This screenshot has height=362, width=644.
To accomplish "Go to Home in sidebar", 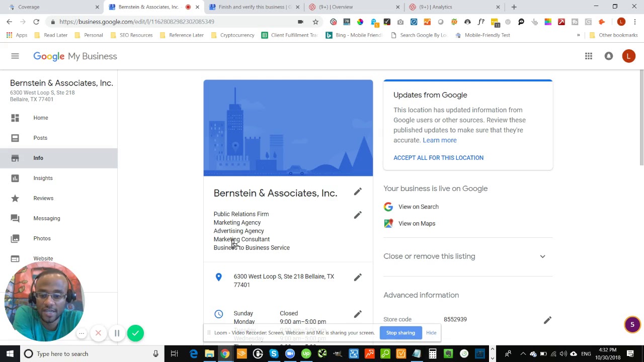I will (x=59, y=118).
